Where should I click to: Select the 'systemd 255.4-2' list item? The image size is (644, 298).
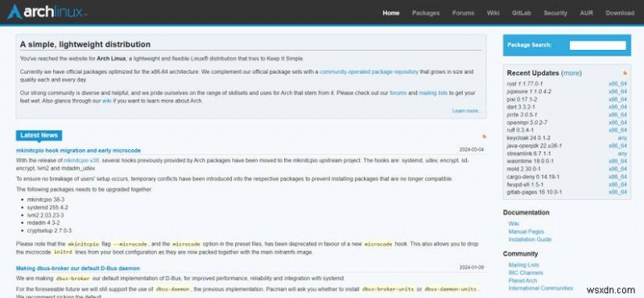coord(47,208)
